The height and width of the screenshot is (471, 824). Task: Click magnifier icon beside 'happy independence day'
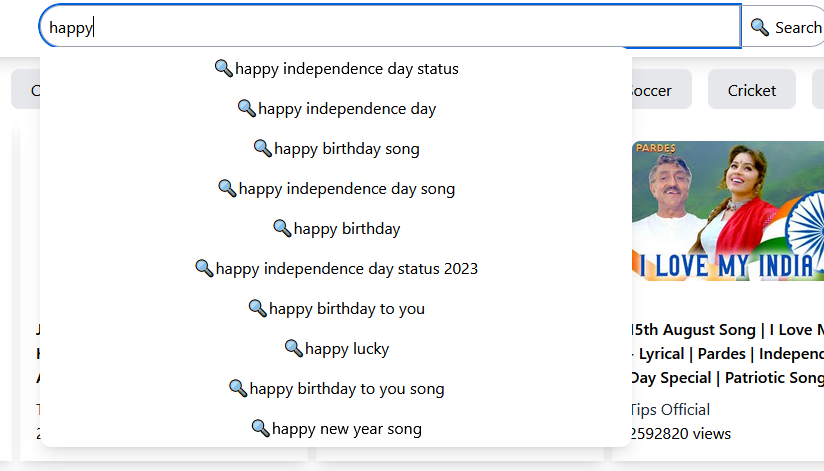[x=246, y=108]
